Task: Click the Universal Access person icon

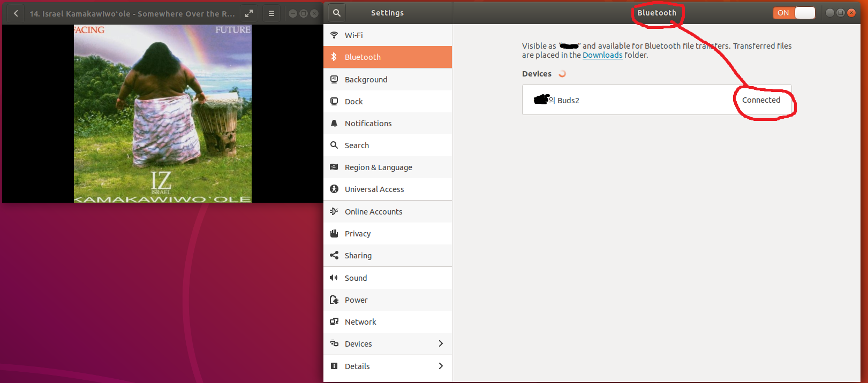Action: [334, 189]
